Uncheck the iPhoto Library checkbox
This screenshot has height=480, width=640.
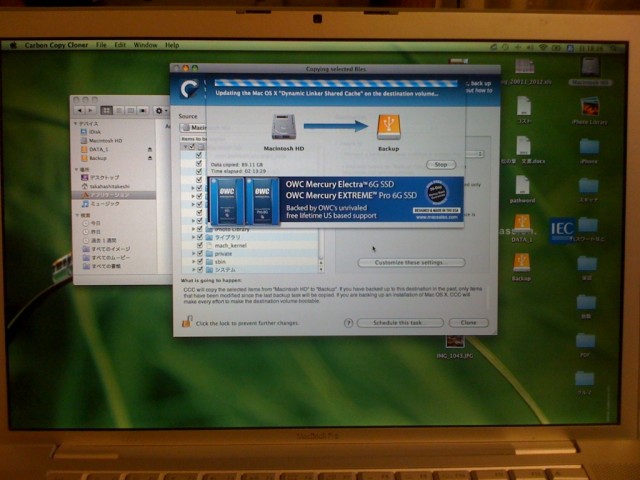coord(200,229)
